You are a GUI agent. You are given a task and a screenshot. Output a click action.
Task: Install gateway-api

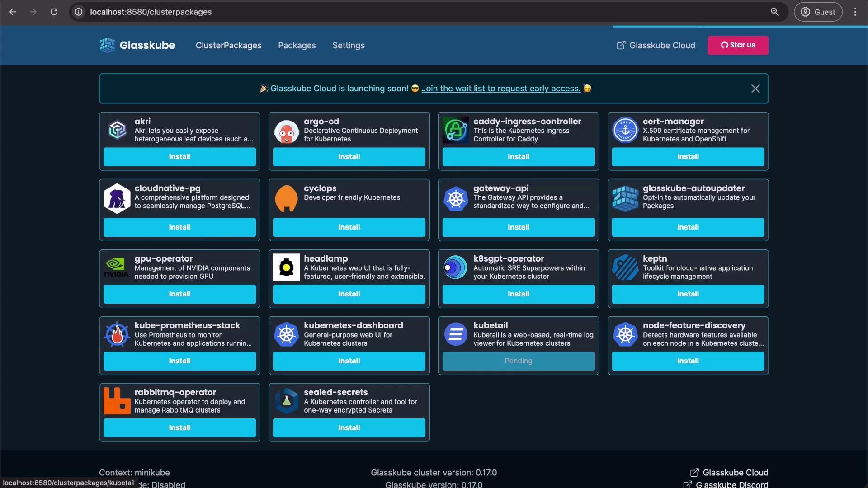[519, 227]
